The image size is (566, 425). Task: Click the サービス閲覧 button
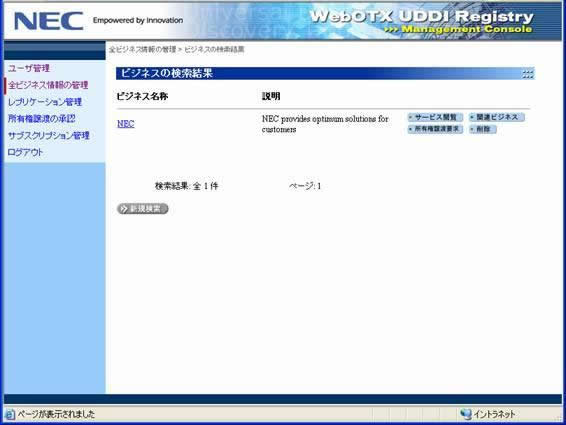[x=435, y=117]
